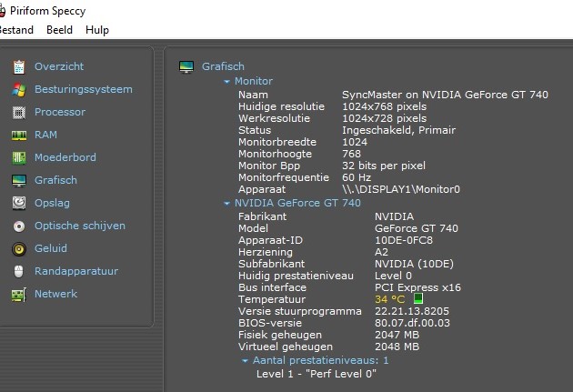Click the Geluid speaker icon
Viewport: 573px width, 392px height.
[19, 249]
